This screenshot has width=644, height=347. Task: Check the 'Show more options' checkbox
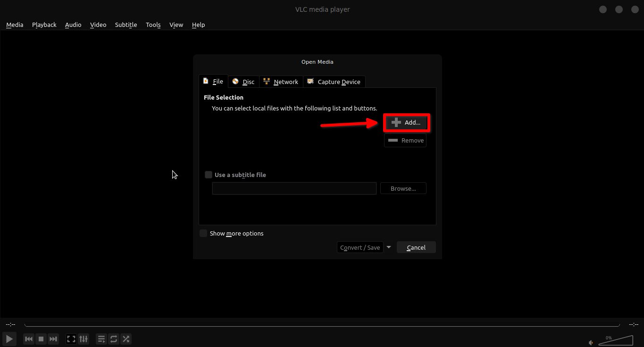[x=203, y=233]
